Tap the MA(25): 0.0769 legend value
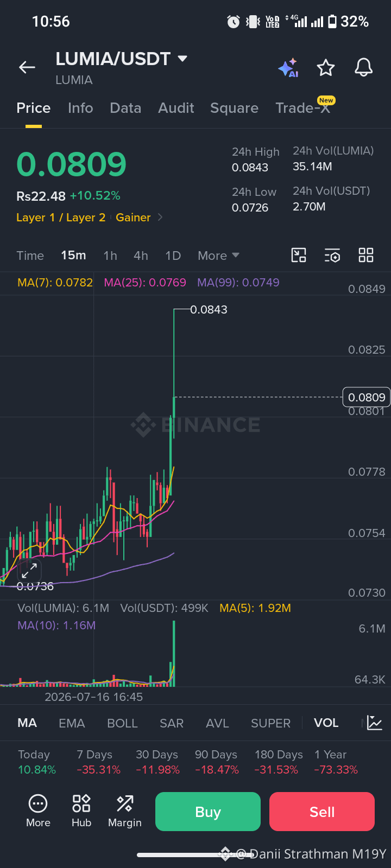 click(x=145, y=283)
